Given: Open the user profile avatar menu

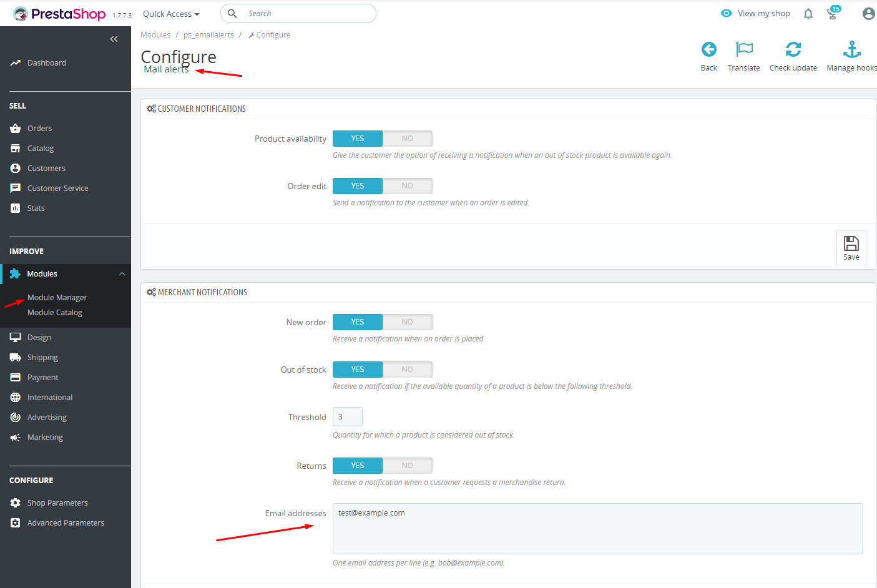Looking at the screenshot, I should pyautogui.click(x=868, y=14).
